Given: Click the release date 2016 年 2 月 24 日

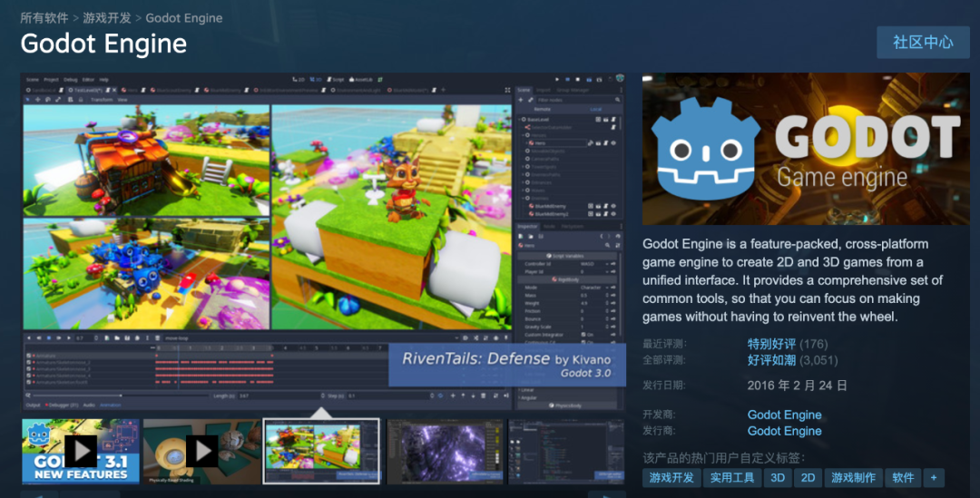Looking at the screenshot, I should coord(797,386).
